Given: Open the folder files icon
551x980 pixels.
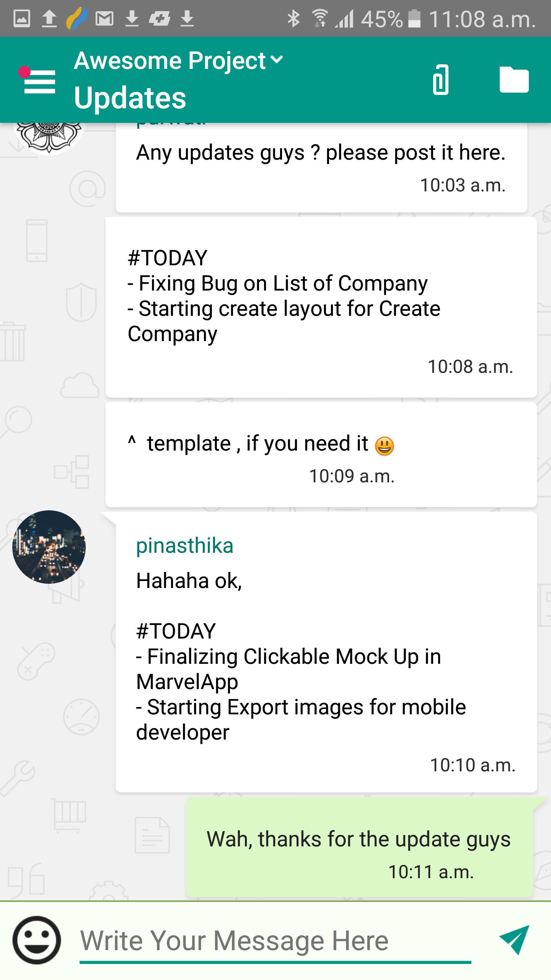Looking at the screenshot, I should [514, 80].
